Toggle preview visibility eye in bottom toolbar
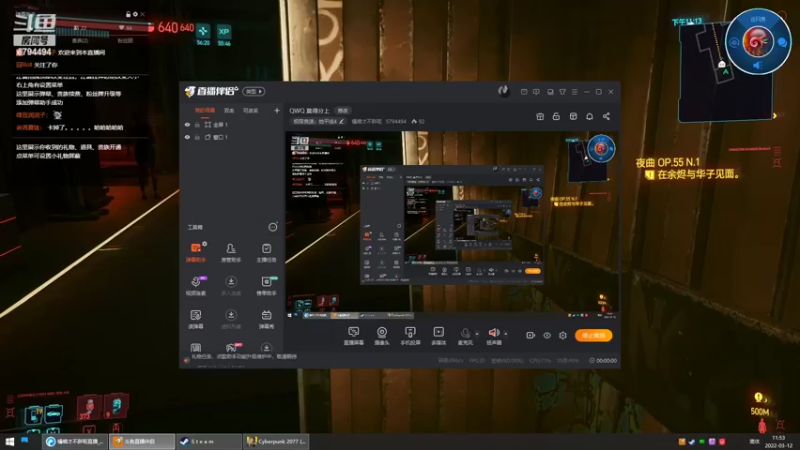This screenshot has height=450, width=800. pyautogui.click(x=547, y=335)
